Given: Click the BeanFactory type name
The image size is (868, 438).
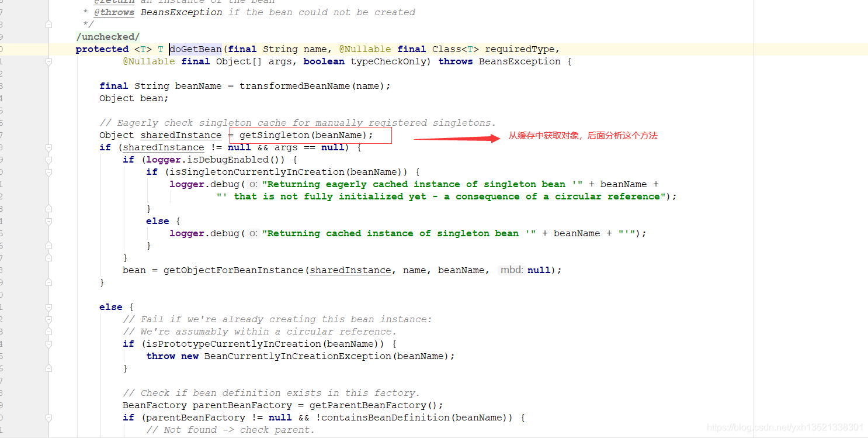Looking at the screenshot, I should 155,405.
